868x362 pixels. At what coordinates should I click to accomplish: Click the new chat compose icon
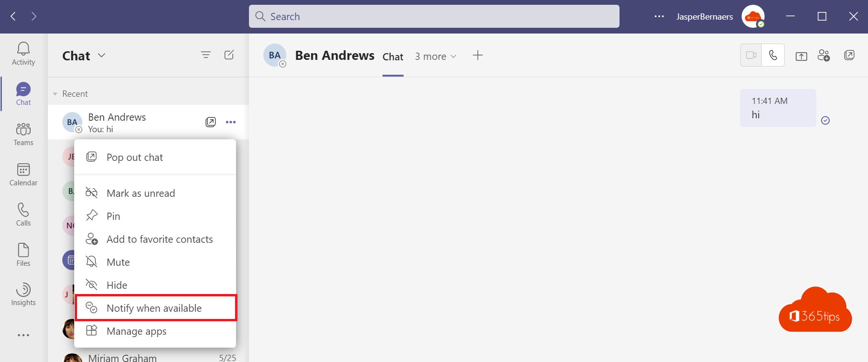229,55
